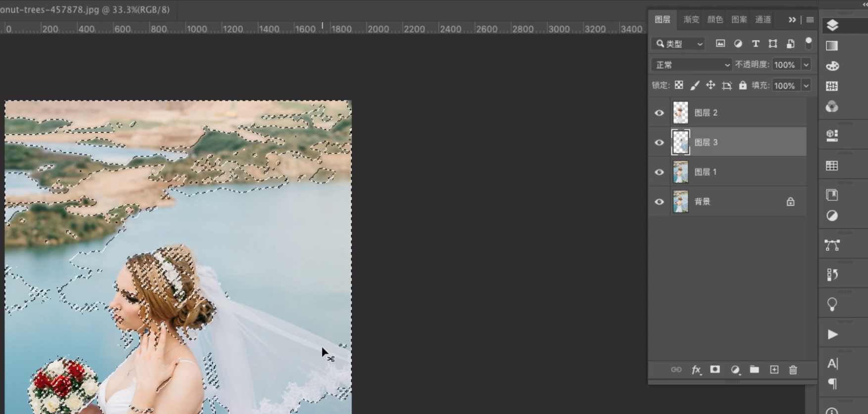868x414 pixels.
Task: Delete layer trash icon
Action: tap(793, 369)
